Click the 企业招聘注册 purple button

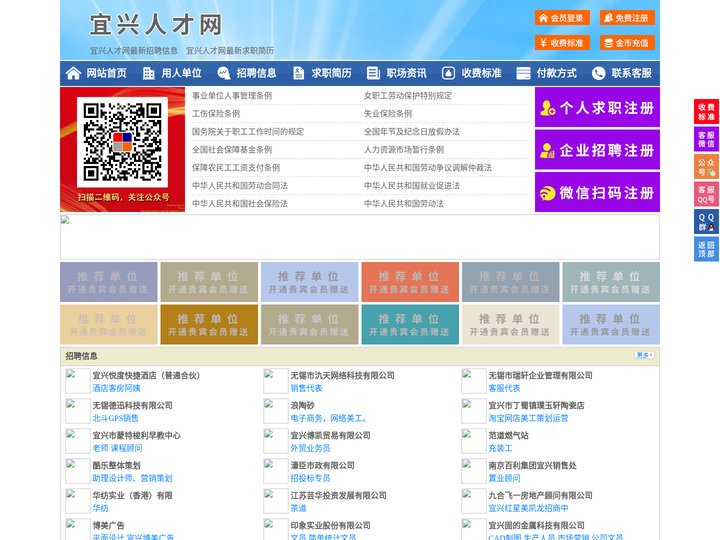(x=597, y=150)
